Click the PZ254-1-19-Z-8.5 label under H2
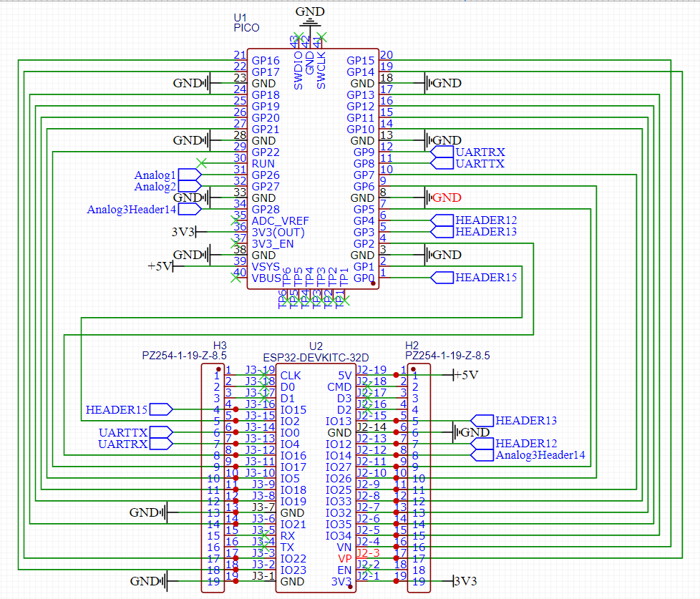 pos(447,356)
